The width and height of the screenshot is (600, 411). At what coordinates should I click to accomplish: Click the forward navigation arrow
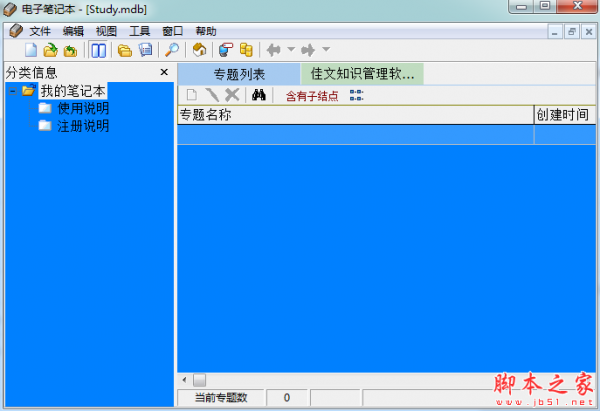click(x=308, y=50)
